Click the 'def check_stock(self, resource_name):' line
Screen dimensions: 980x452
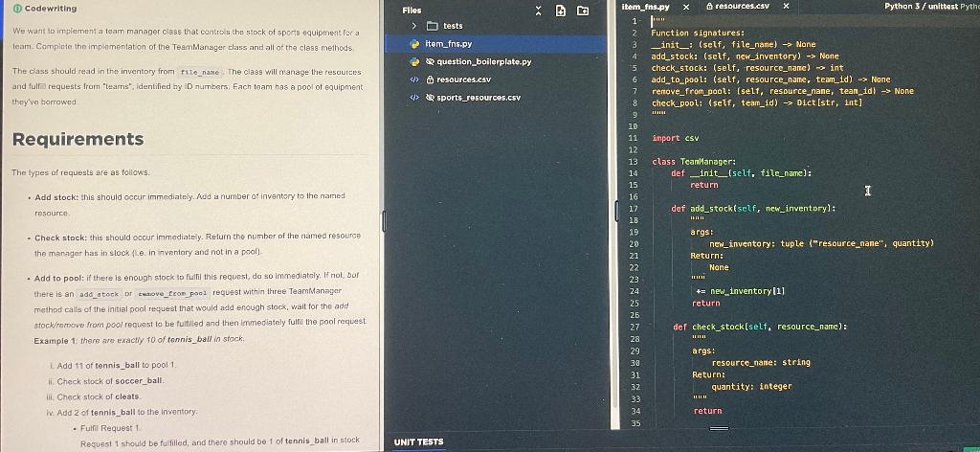click(x=760, y=327)
